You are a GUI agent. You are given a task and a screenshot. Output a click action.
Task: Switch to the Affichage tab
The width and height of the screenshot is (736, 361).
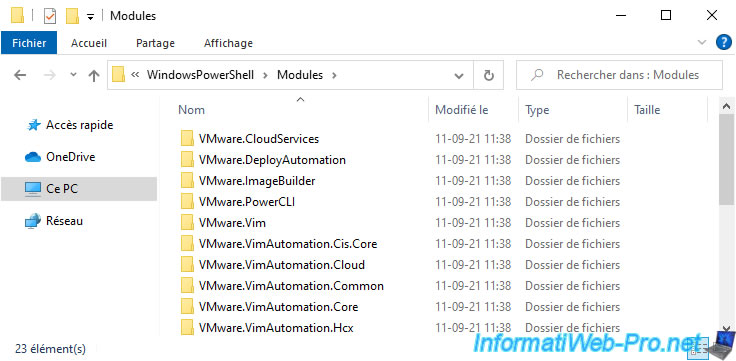[228, 43]
